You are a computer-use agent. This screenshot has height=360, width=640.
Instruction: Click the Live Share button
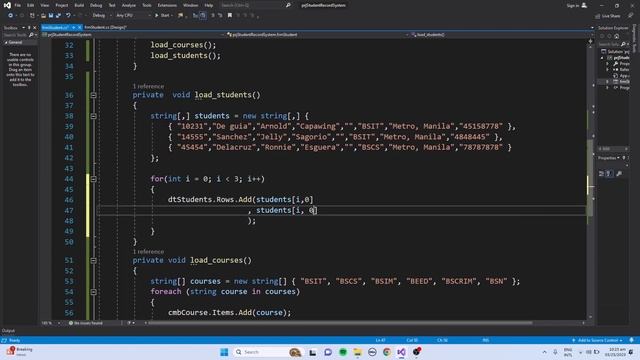(608, 16)
